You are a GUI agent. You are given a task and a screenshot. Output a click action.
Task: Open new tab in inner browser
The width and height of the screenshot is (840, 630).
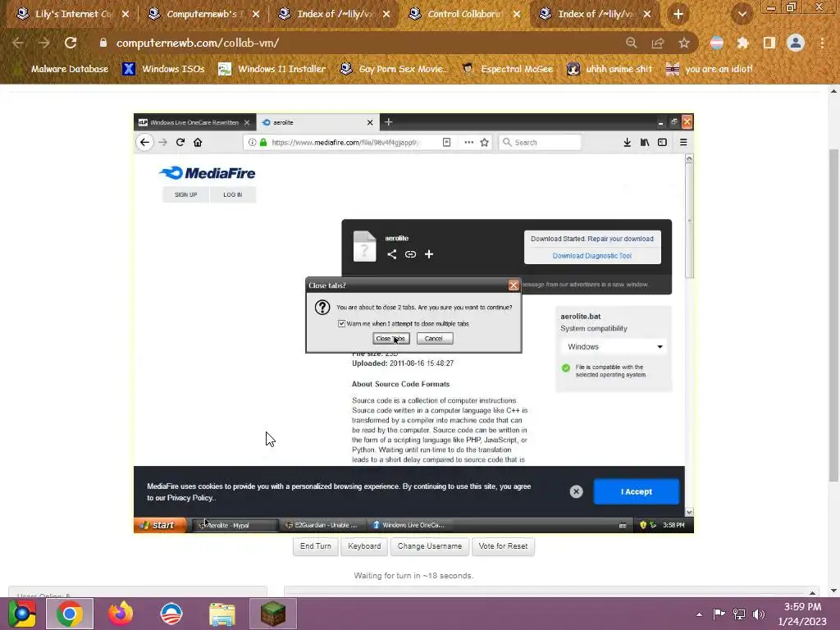point(388,122)
